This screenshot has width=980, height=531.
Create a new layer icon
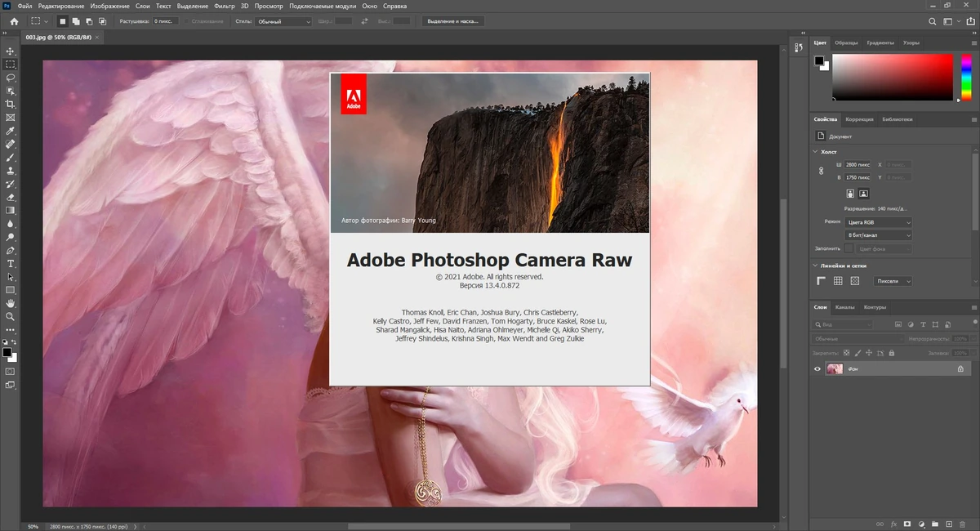949,524
